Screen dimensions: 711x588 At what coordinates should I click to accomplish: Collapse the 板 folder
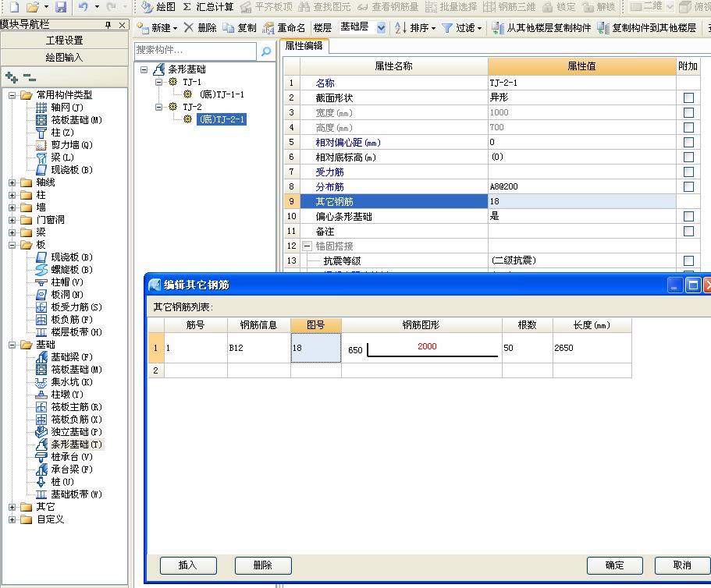coord(12,245)
